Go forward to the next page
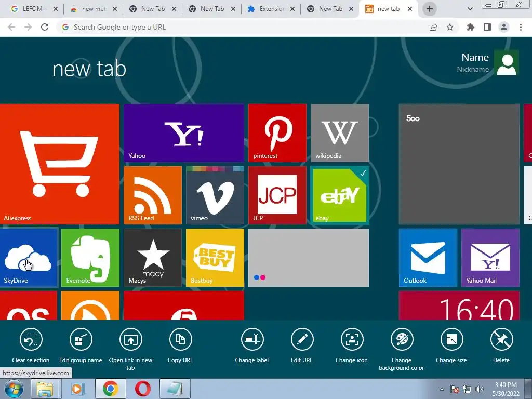This screenshot has height=399, width=532. pos(28,27)
